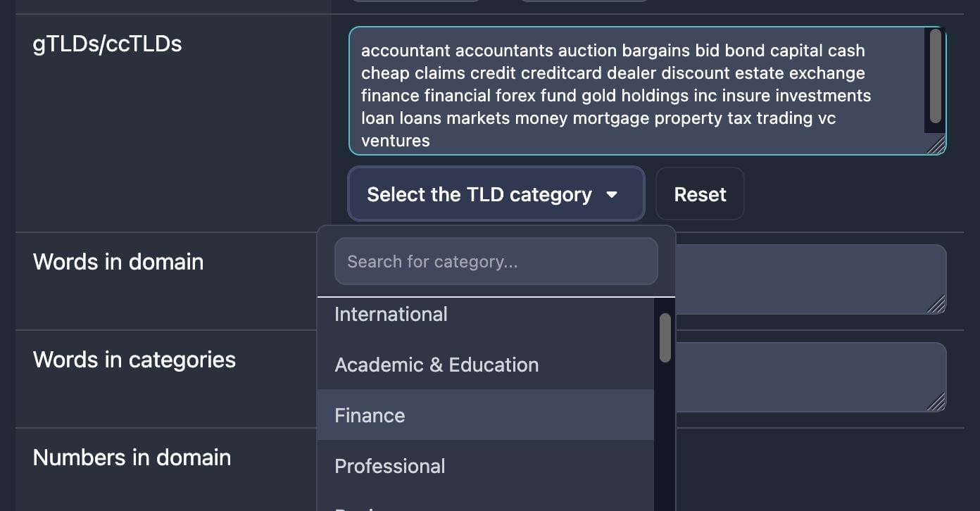Image resolution: width=980 pixels, height=511 pixels.
Task: Click the category list scrollbar thumb
Action: pos(665,338)
